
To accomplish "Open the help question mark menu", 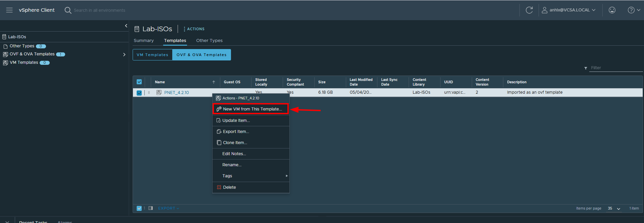I will click(x=634, y=10).
